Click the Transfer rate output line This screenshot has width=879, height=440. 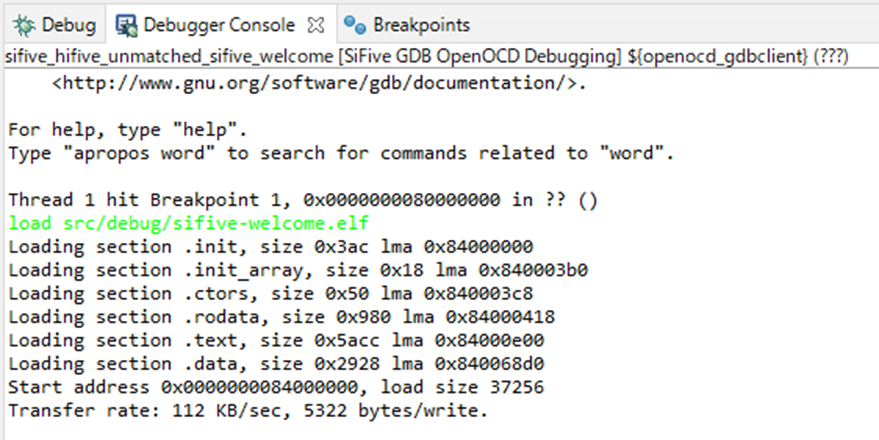248,411
